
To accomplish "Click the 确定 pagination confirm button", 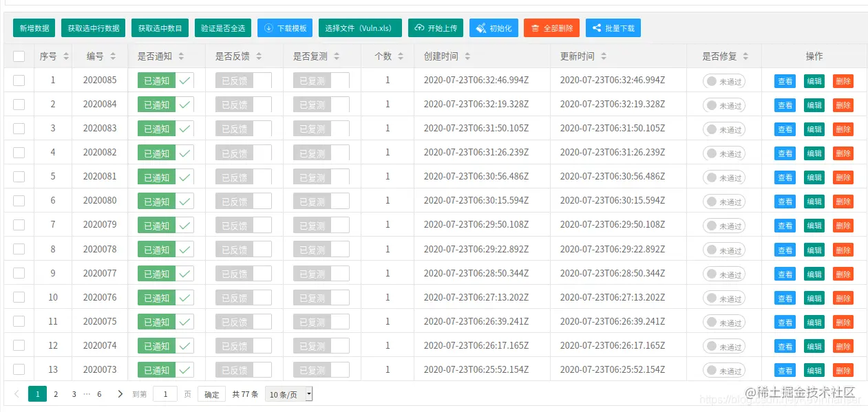I will coord(211,394).
